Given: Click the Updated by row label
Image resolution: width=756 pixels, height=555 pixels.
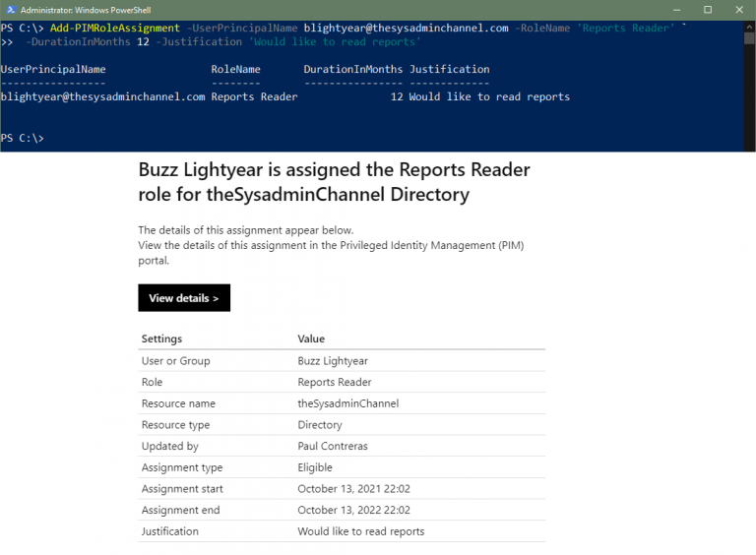Looking at the screenshot, I should [x=169, y=446].
